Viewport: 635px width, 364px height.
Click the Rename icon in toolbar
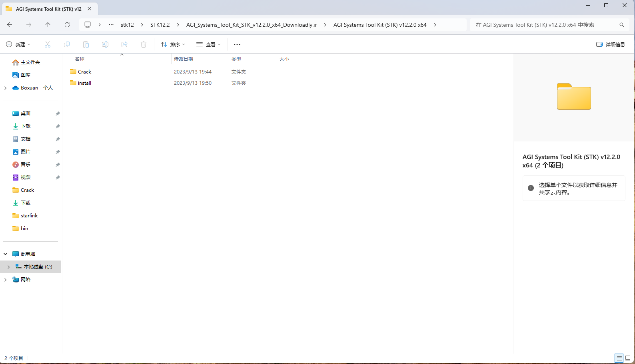105,44
